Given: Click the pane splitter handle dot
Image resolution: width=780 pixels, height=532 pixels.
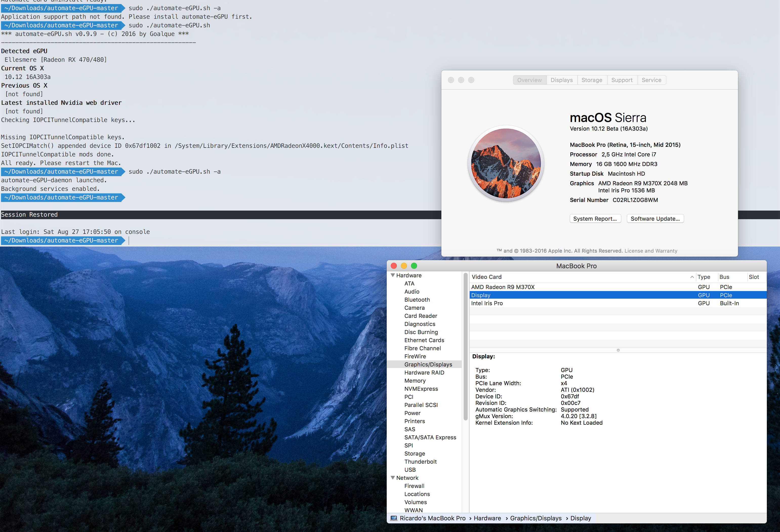Looking at the screenshot, I should click(618, 350).
